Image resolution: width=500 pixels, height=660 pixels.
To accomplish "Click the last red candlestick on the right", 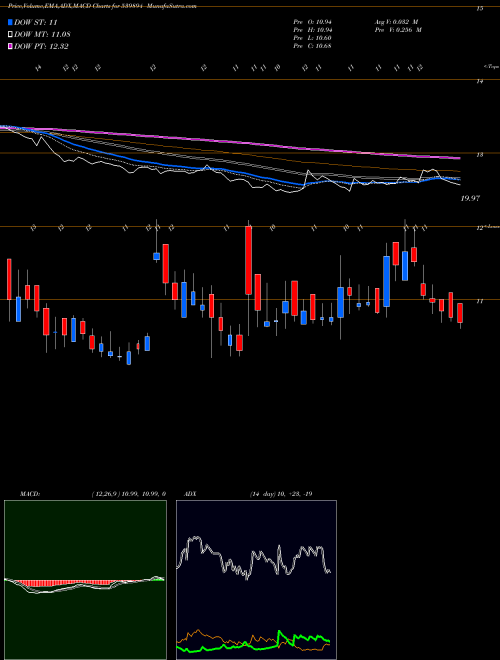I will click(x=460, y=313).
